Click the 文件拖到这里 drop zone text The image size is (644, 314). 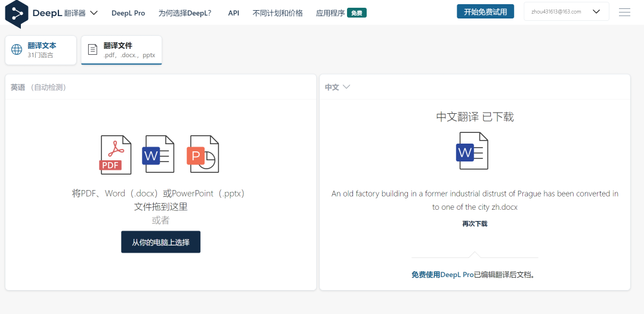160,207
